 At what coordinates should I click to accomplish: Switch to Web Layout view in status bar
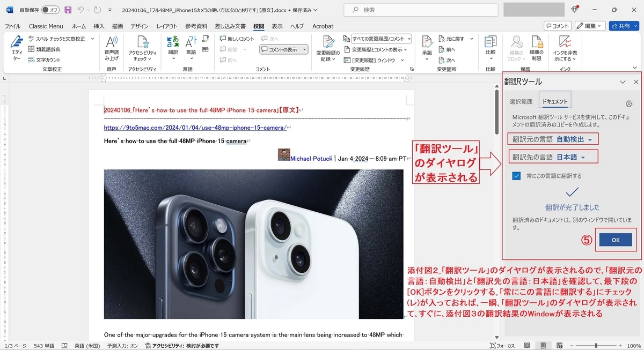click(560, 346)
